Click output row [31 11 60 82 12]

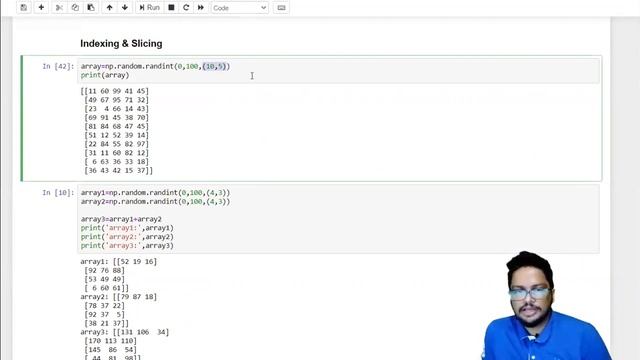pos(116,153)
